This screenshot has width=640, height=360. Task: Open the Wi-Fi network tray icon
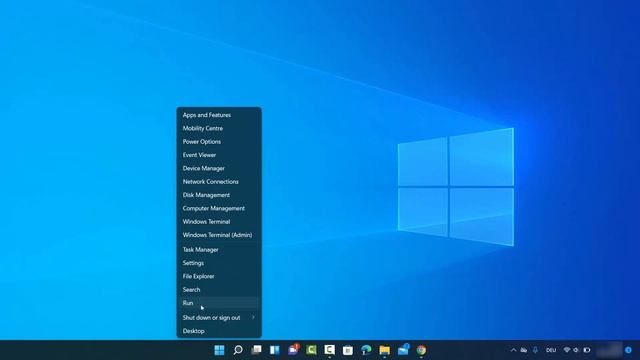(x=567, y=350)
